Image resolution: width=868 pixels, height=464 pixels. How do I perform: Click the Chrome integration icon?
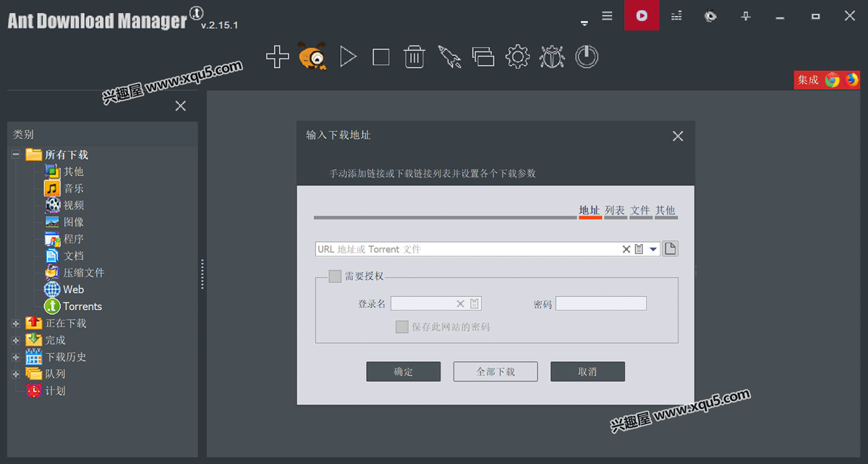832,80
